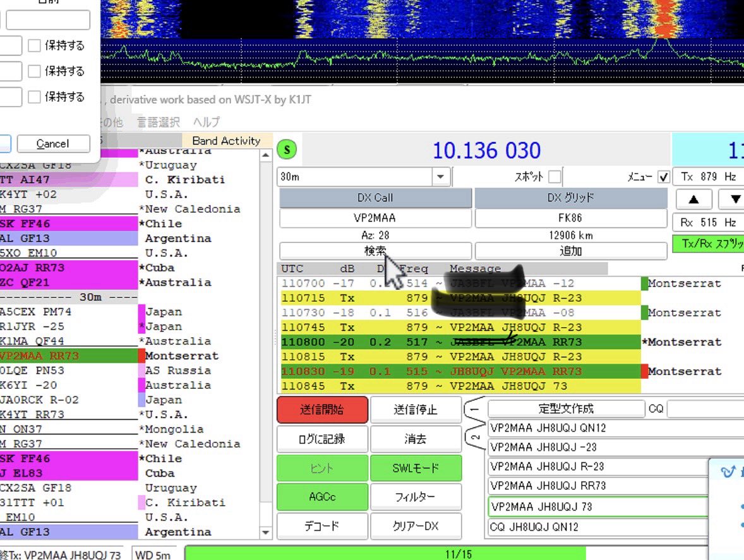The image size is (744, 560).
Task: Click the band list scroll up arrow
Action: (x=266, y=155)
